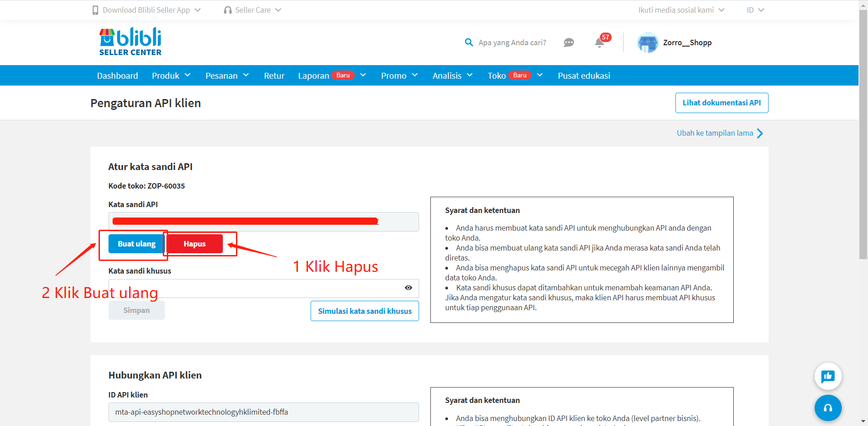Image resolution: width=868 pixels, height=426 pixels.
Task: Click the phone icon for Seller App download
Action: pyautogui.click(x=95, y=10)
